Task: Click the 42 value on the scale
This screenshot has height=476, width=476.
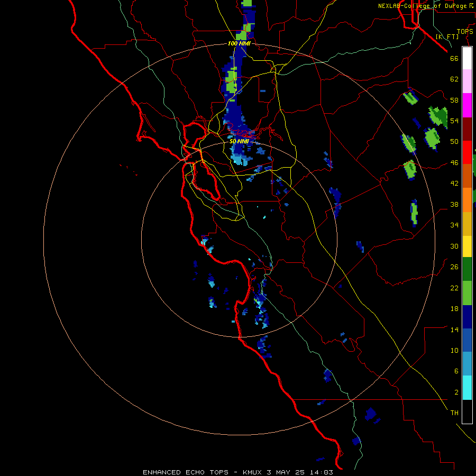Action: tap(454, 184)
